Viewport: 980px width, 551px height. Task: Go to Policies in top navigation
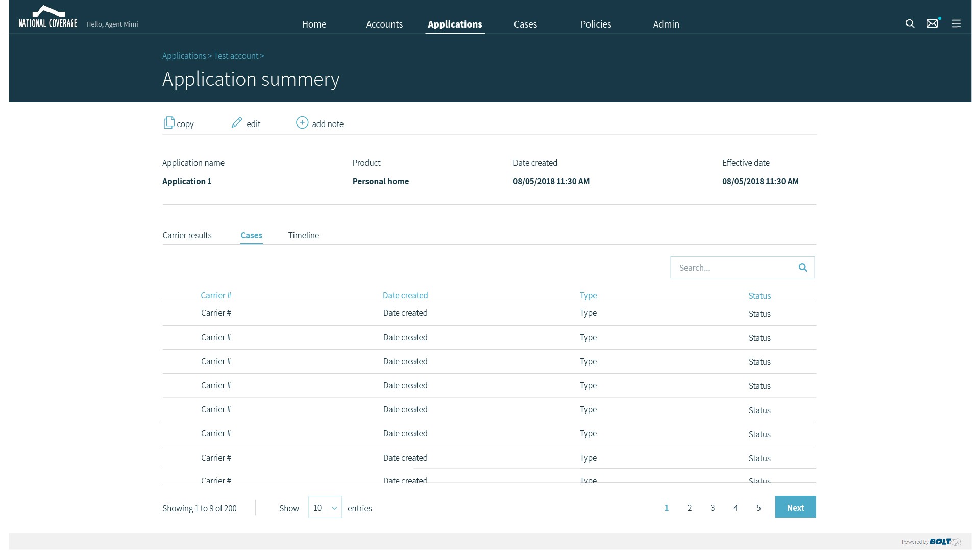(596, 24)
